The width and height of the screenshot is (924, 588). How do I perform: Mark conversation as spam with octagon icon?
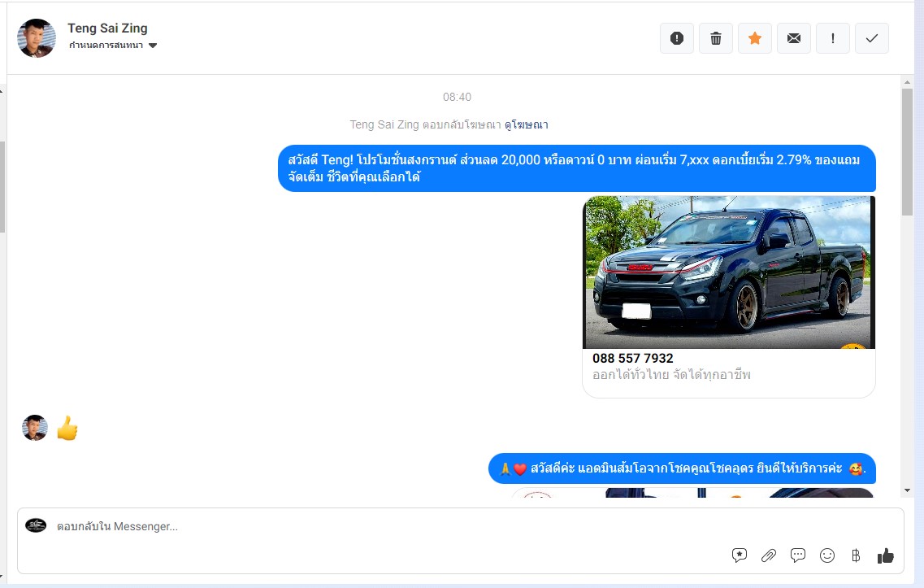coord(677,38)
